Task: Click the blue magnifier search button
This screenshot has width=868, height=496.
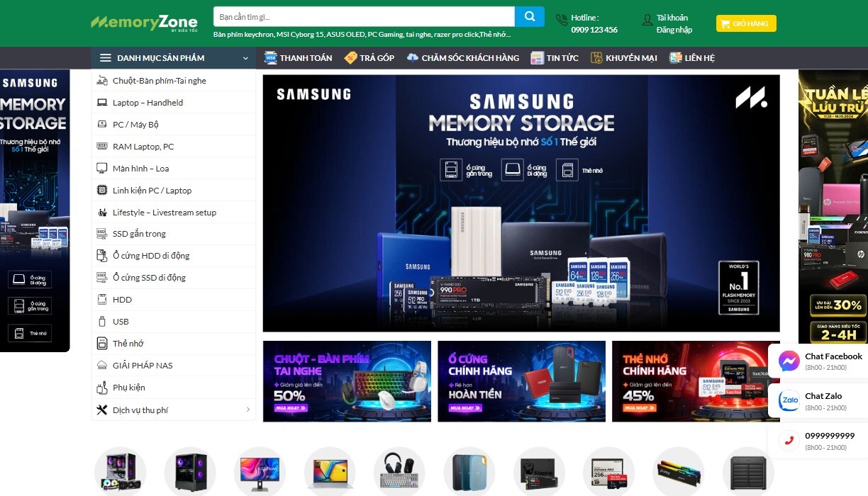Action: (x=530, y=16)
